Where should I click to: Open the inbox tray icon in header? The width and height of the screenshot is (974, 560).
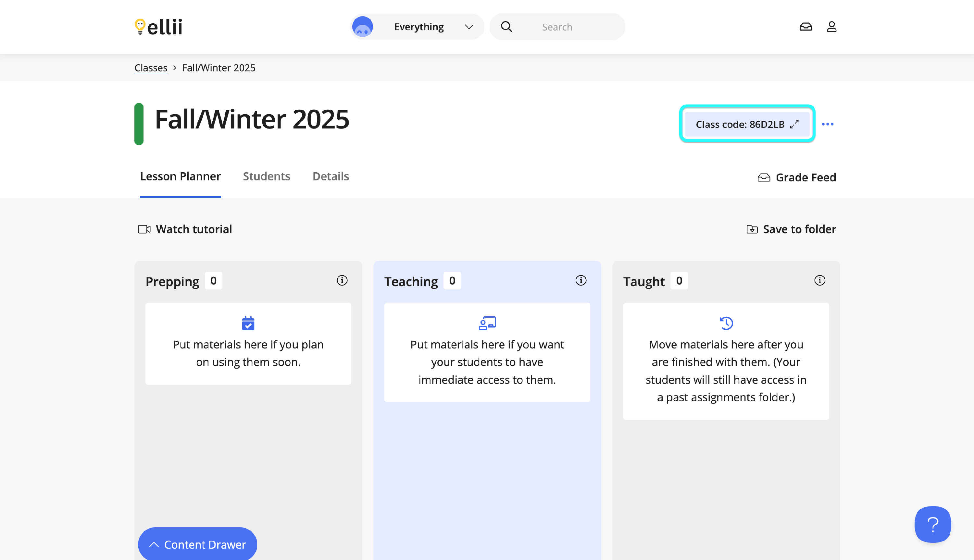click(805, 27)
